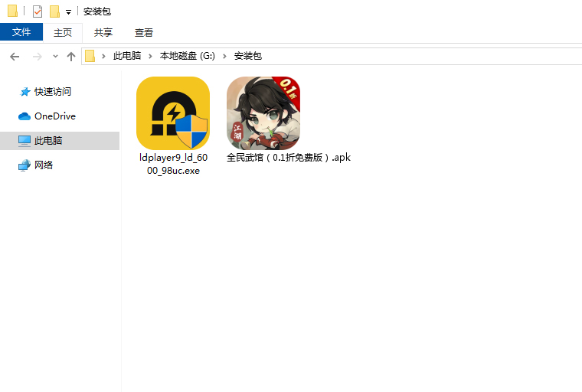This screenshot has height=392, width=582.
Task: Click the 此电脑 monitor icon
Action: tap(25, 141)
